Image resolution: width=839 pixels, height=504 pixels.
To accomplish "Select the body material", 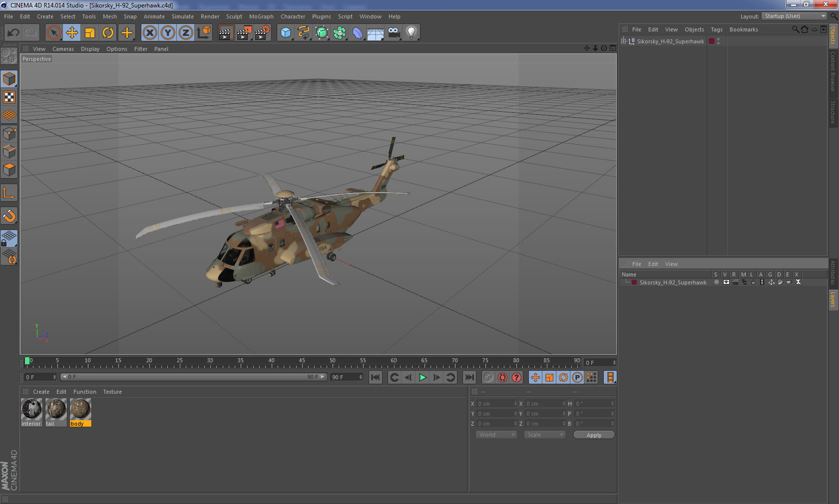I will pyautogui.click(x=80, y=413).
